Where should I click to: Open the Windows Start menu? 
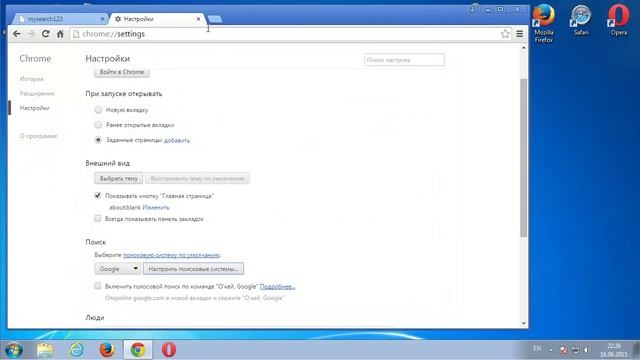click(14, 350)
